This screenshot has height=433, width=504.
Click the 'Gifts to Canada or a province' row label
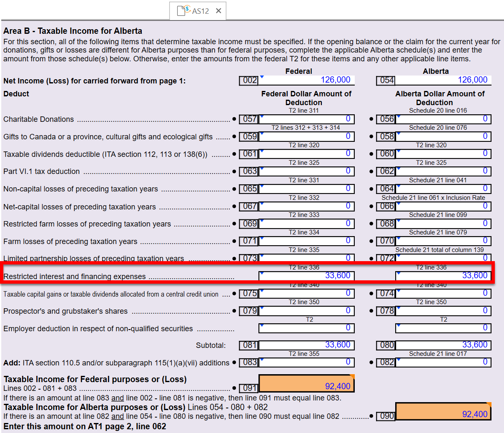click(108, 137)
